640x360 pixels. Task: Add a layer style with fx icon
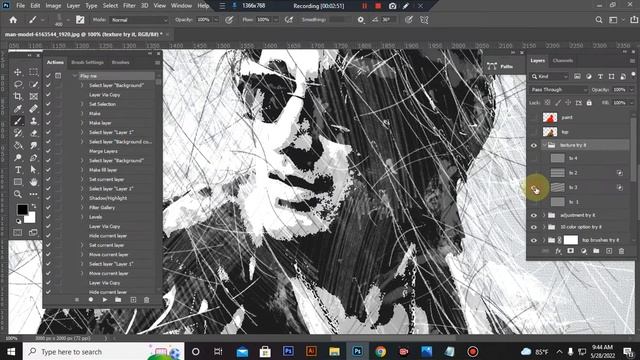(x=558, y=251)
